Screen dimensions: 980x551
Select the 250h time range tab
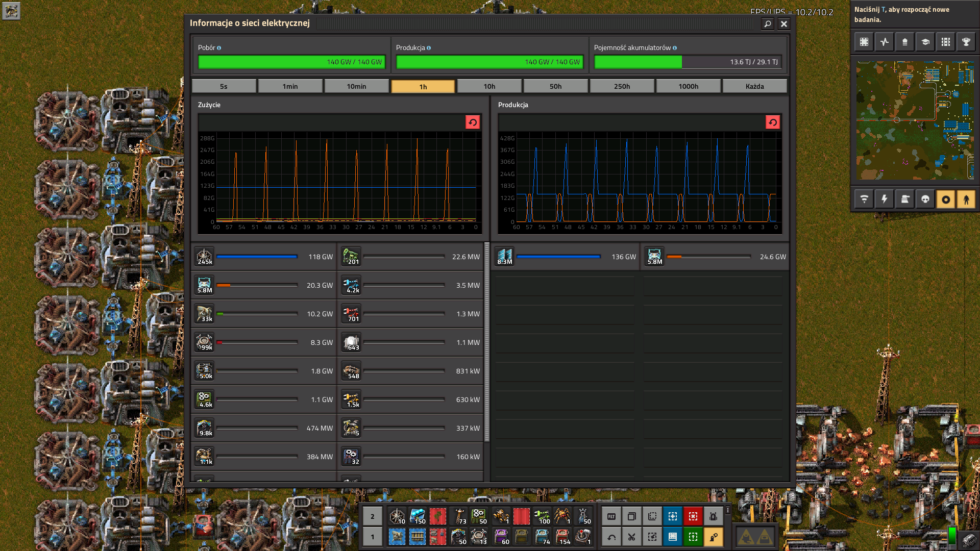click(622, 86)
